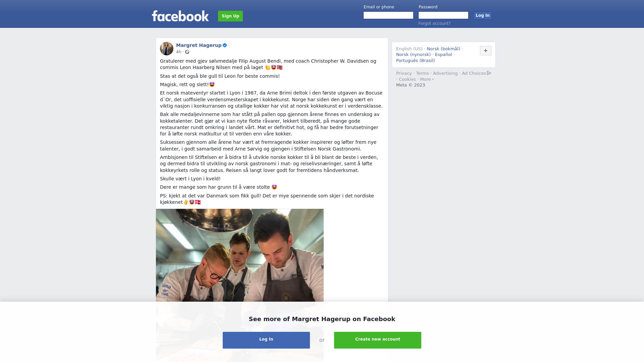
Task: Click the verified badge next to Margret Hagerup
Action: tap(225, 45)
